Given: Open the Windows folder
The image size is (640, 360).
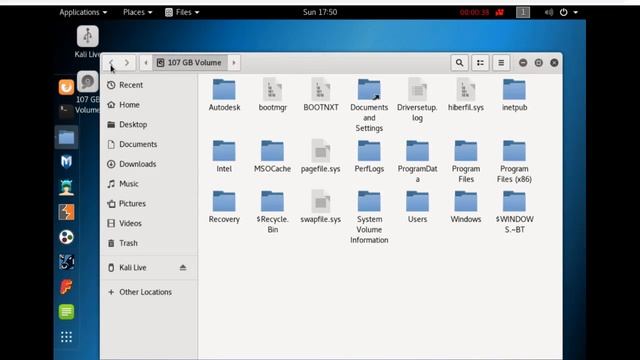Looking at the screenshot, I should 466,207.
